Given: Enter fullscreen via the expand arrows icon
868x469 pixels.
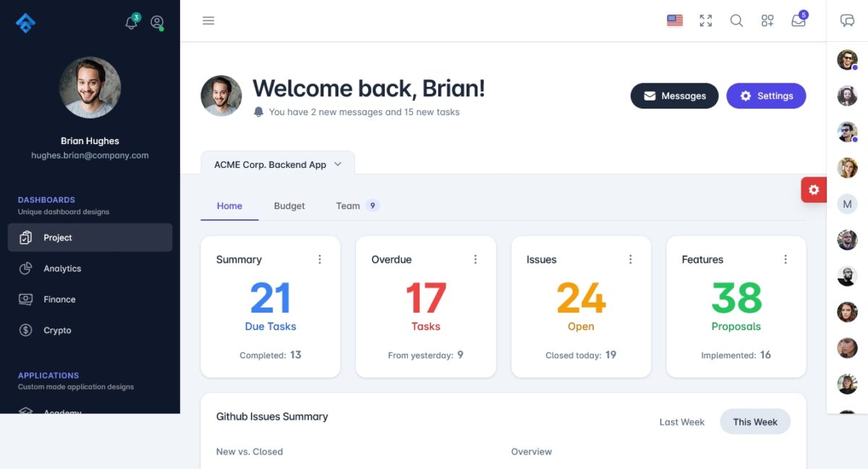Looking at the screenshot, I should coord(705,21).
